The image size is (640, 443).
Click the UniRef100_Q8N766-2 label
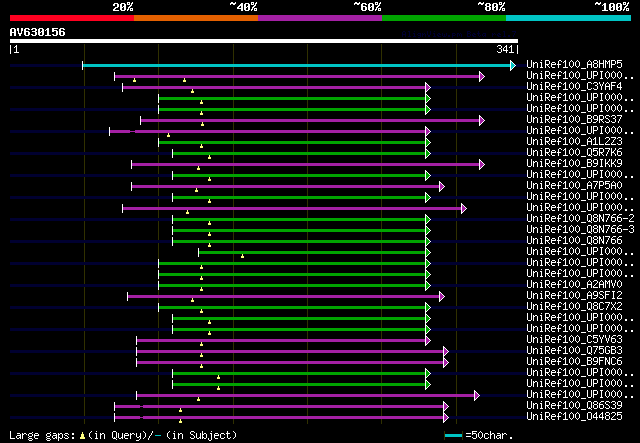pyautogui.click(x=580, y=219)
